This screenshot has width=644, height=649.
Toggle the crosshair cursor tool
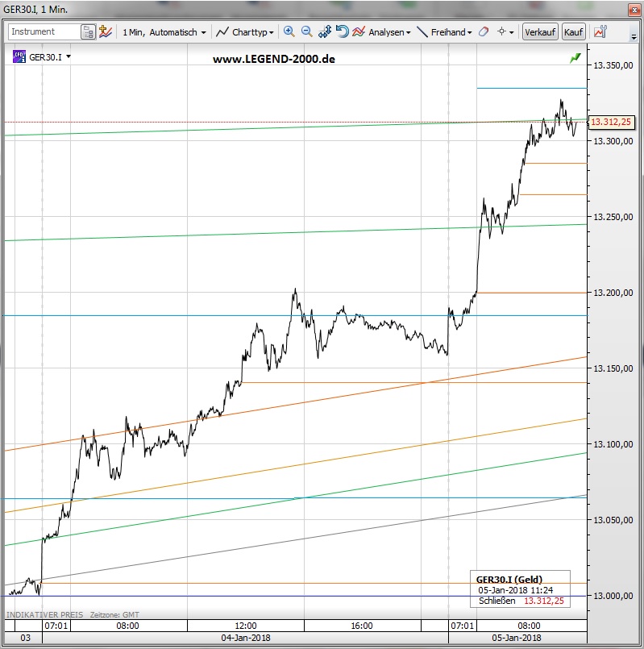(505, 32)
